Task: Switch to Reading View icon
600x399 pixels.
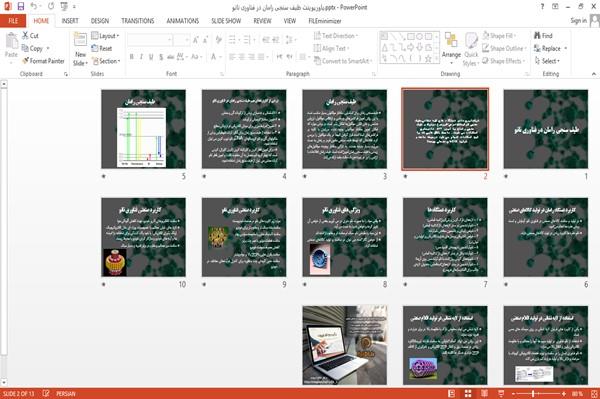Action: (484, 394)
